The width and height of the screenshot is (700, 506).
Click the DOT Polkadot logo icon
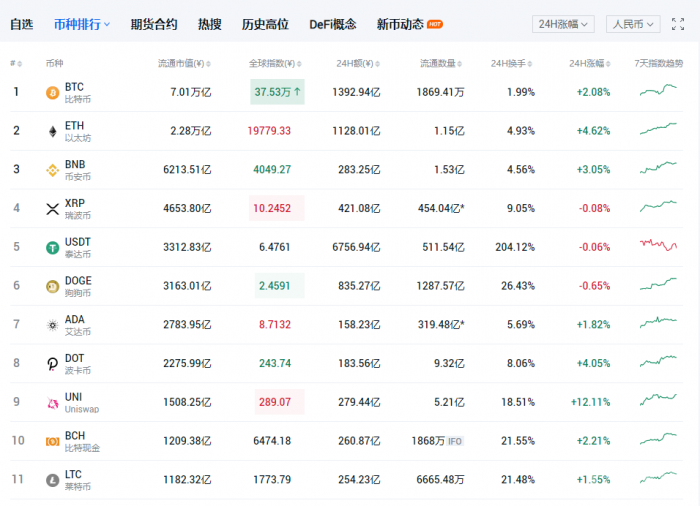[52, 364]
